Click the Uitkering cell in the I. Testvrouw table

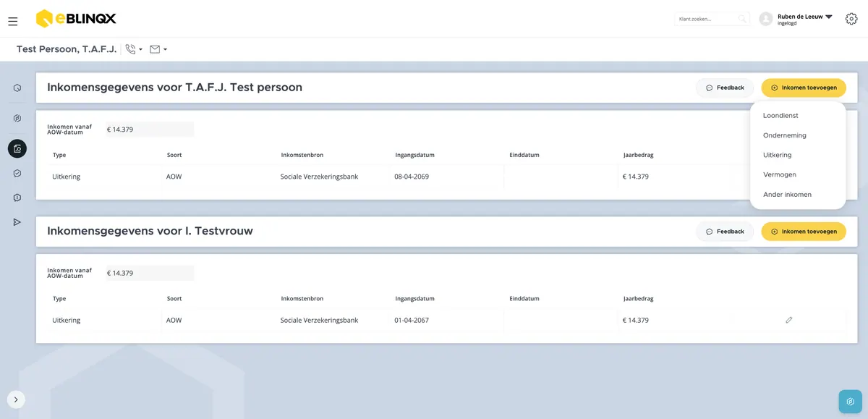[x=67, y=320]
